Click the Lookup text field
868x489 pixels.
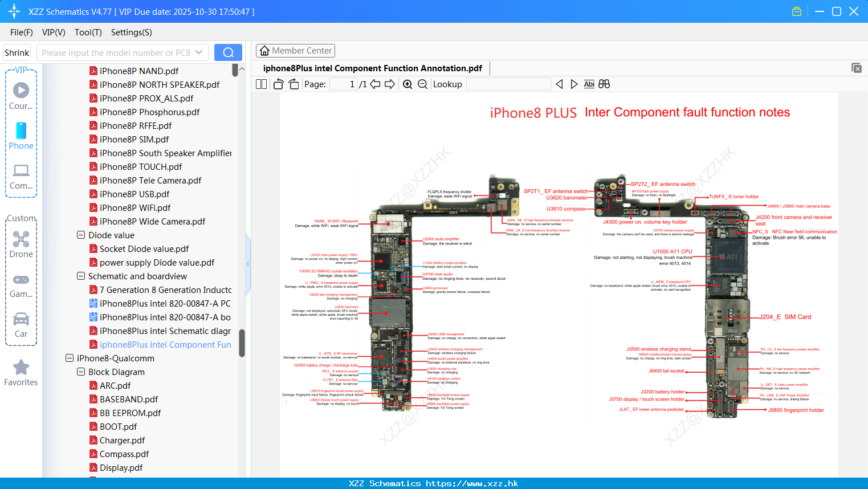tap(508, 84)
